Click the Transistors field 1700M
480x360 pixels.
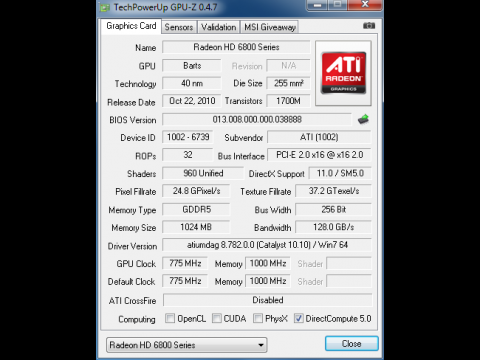[288, 101]
